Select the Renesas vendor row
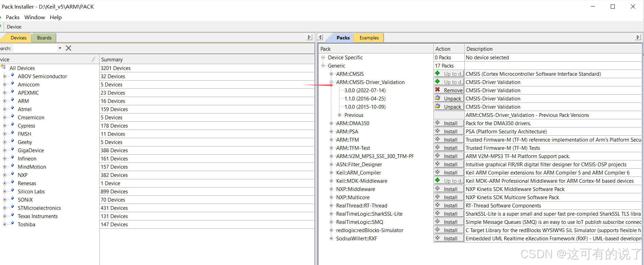 point(27,183)
